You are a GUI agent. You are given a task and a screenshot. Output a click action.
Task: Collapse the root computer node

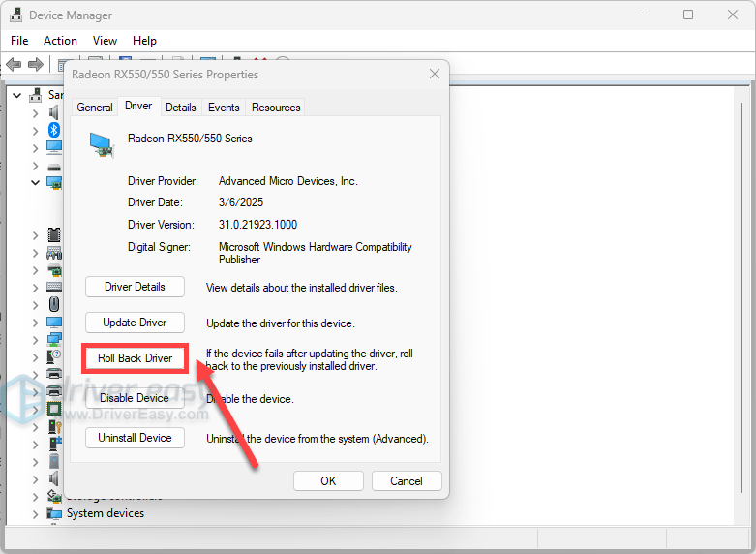(17, 95)
